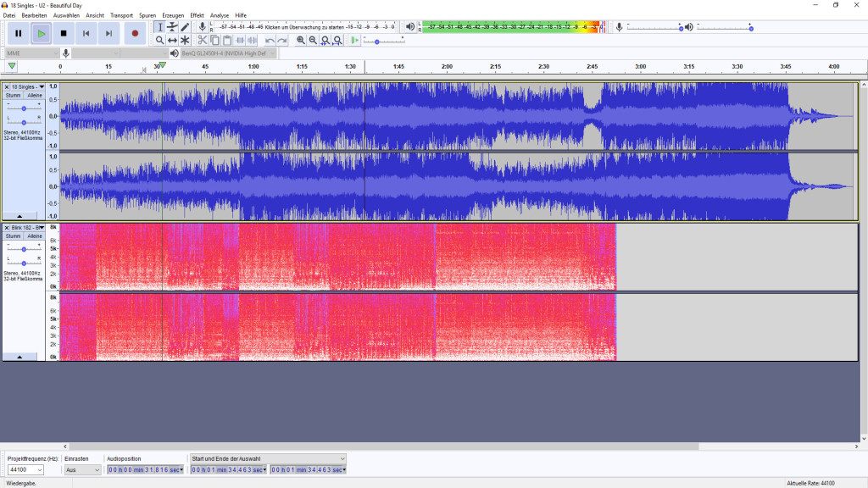Open the Einrasten dropdown showing Aus
This screenshot has height=488, width=868.
[x=82, y=469]
